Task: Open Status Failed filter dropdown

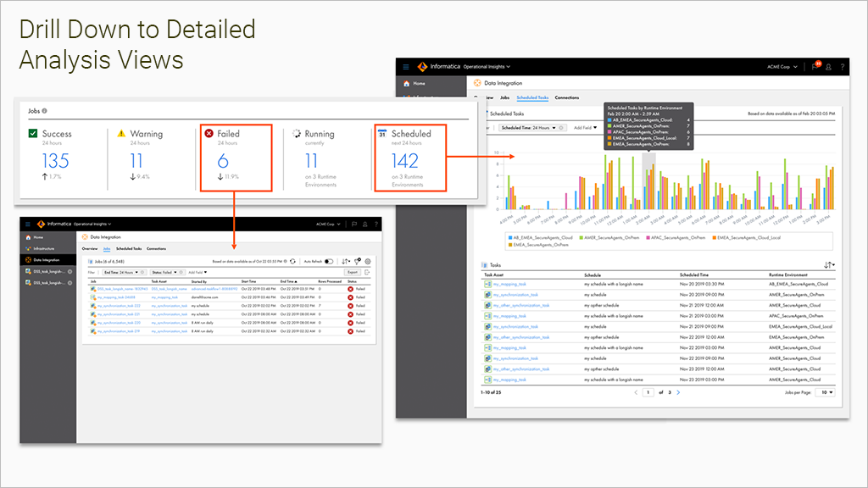Action: click(x=164, y=272)
